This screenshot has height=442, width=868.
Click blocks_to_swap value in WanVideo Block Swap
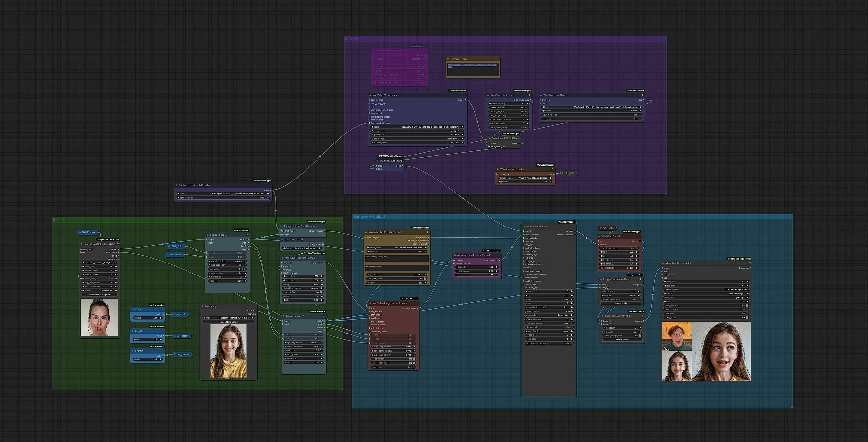[x=509, y=103]
